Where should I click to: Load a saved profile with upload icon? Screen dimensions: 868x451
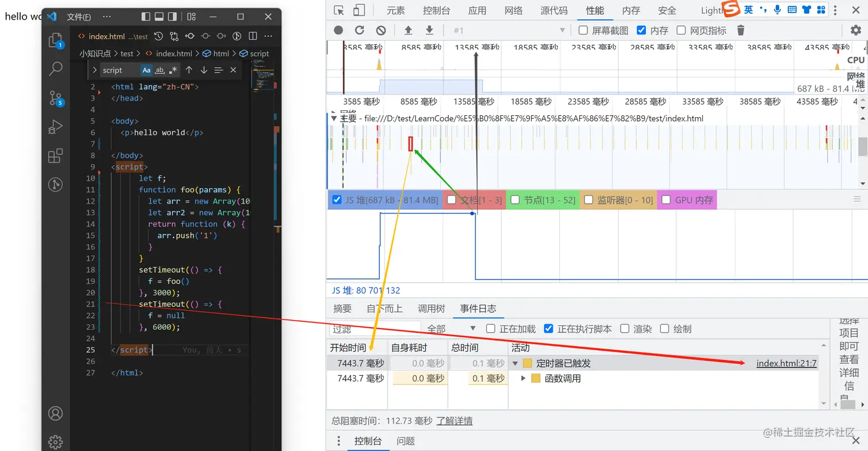pos(408,30)
